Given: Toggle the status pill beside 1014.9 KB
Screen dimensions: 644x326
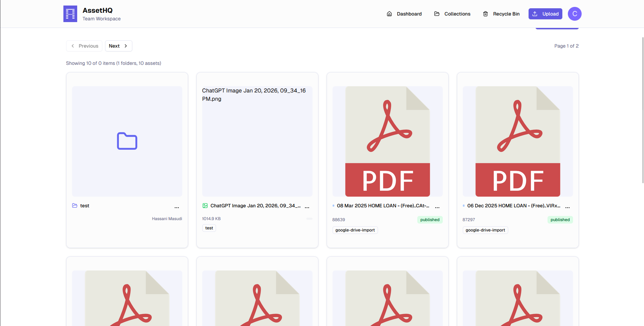Looking at the screenshot, I should [x=309, y=219].
